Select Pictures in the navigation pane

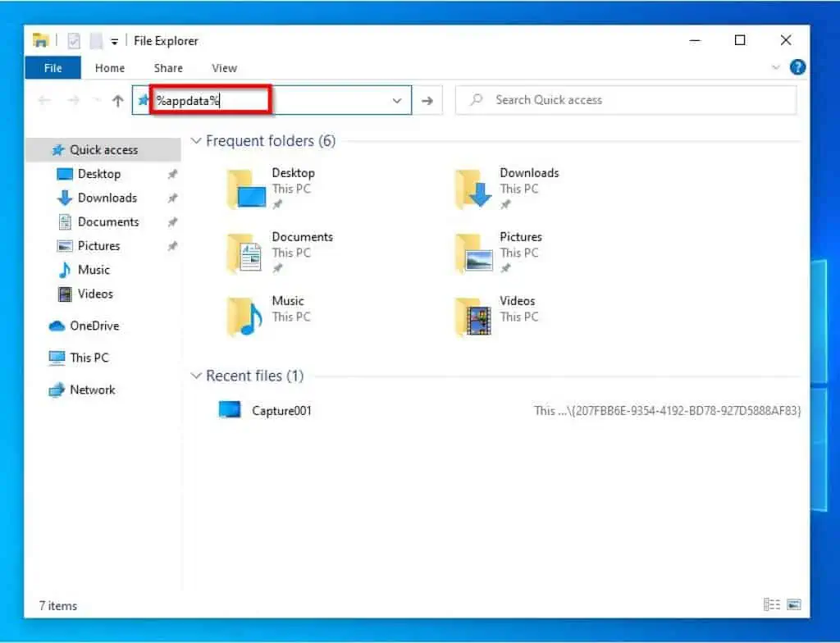coord(98,246)
